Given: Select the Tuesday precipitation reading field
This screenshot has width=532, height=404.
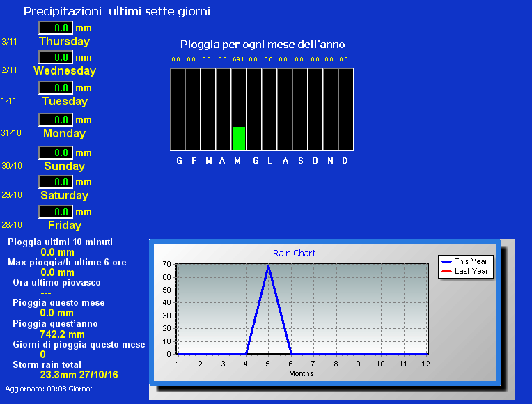Looking at the screenshot, I should (56, 88).
